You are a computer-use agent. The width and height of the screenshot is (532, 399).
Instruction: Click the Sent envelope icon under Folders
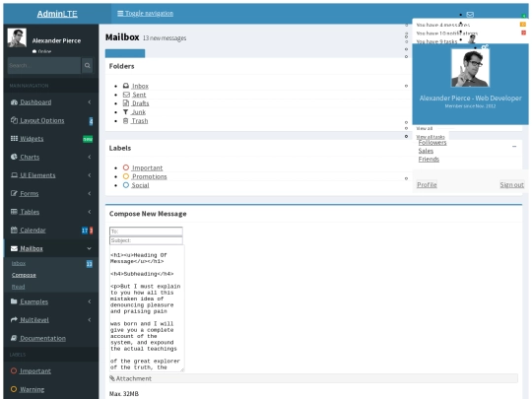tap(126, 95)
